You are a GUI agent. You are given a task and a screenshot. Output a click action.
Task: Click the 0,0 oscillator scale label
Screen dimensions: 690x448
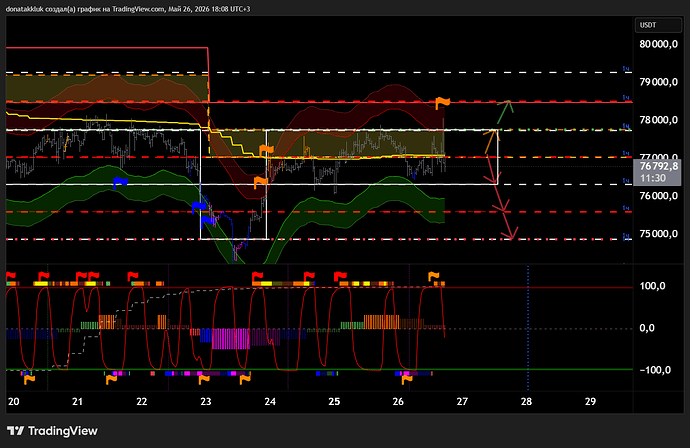[x=647, y=328]
